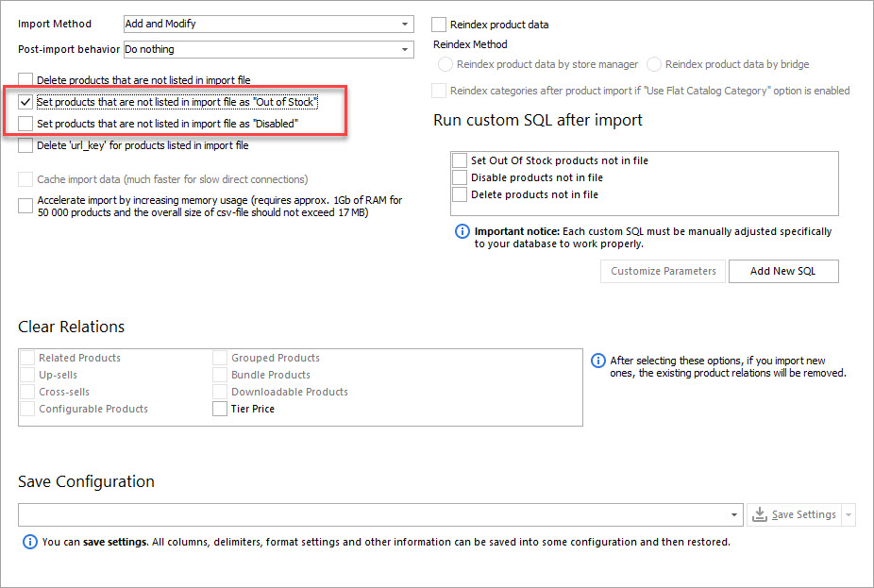This screenshot has height=588, width=874.
Task: Open the Post-import behavior dropdown
Action: tap(405, 50)
